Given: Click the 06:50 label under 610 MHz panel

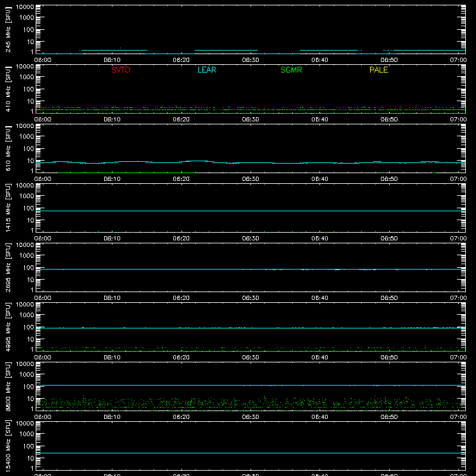Looking at the screenshot, I should tap(389, 179).
